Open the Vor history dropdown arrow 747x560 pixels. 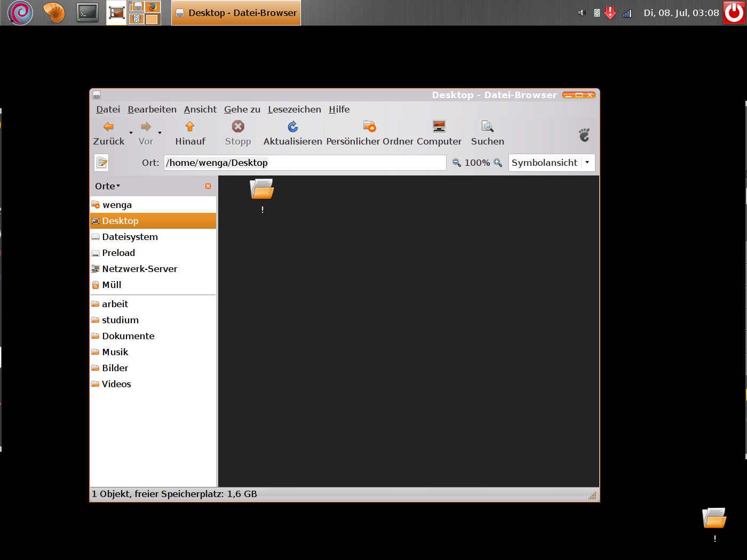pyautogui.click(x=160, y=133)
